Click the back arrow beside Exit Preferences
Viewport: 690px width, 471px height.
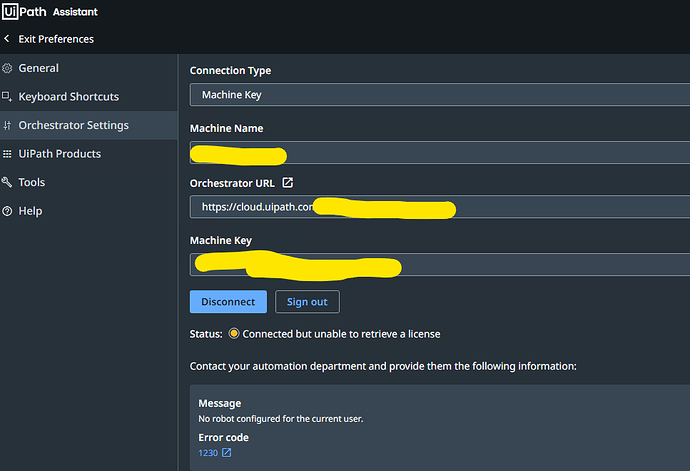pos(7,39)
